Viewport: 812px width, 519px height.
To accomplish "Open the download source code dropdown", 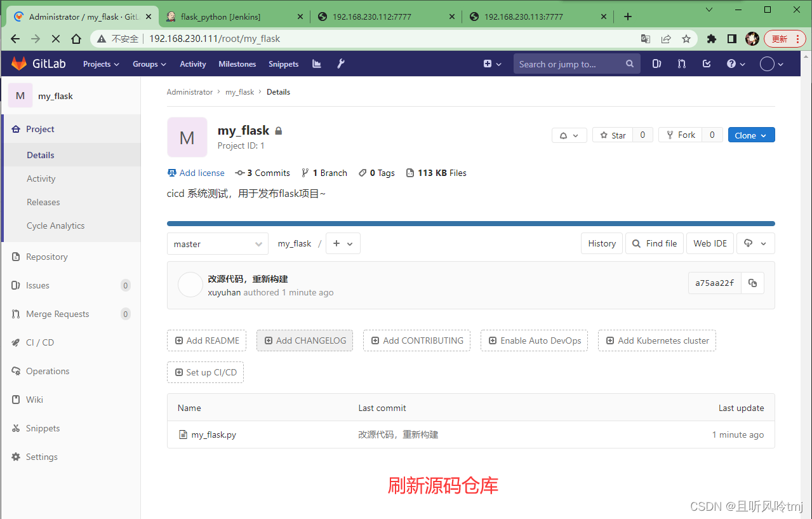I will pyautogui.click(x=756, y=243).
